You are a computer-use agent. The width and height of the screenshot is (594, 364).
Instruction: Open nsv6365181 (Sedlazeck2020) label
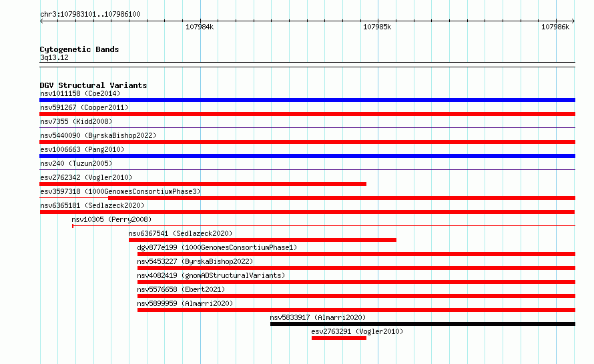[x=92, y=205]
